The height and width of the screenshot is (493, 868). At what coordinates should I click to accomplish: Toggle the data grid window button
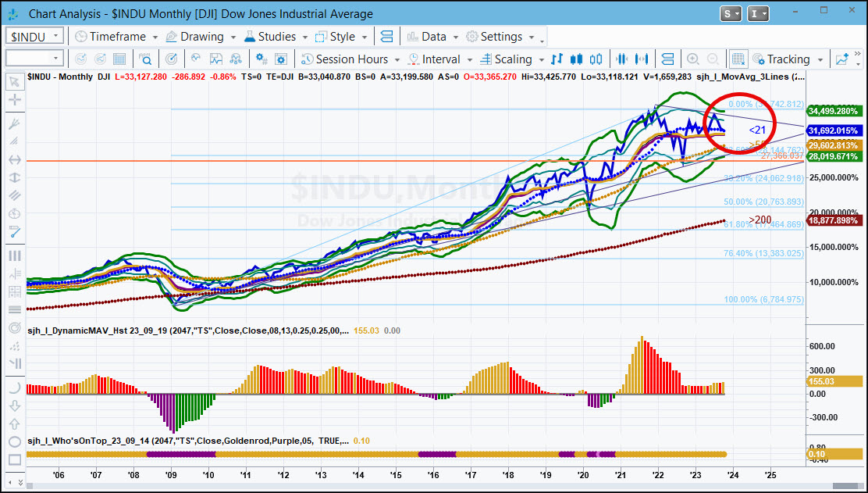(x=737, y=59)
